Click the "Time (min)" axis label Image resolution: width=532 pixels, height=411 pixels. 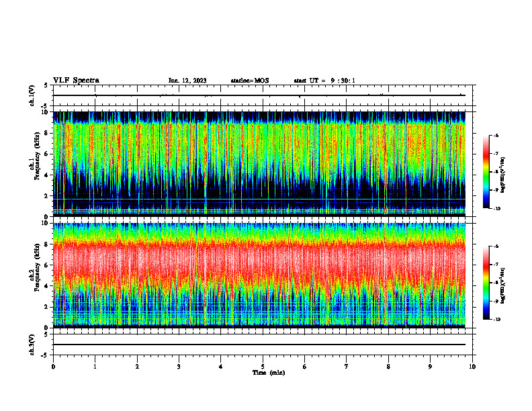pyautogui.click(x=269, y=373)
